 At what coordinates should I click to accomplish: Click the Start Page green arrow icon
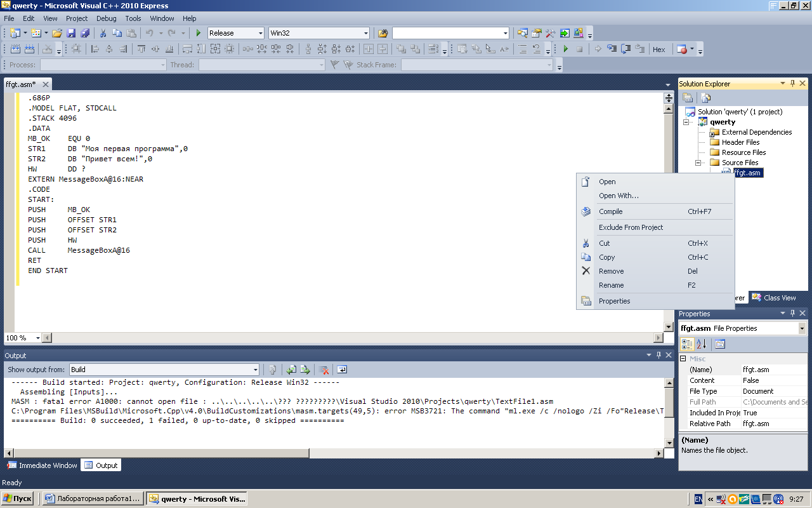tap(565, 33)
